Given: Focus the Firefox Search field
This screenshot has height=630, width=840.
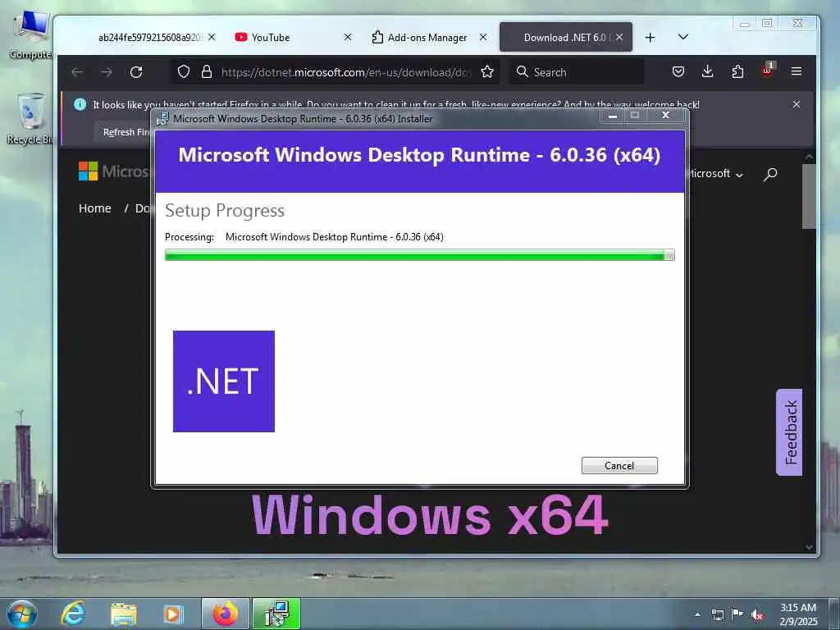Looking at the screenshot, I should pyautogui.click(x=576, y=72).
